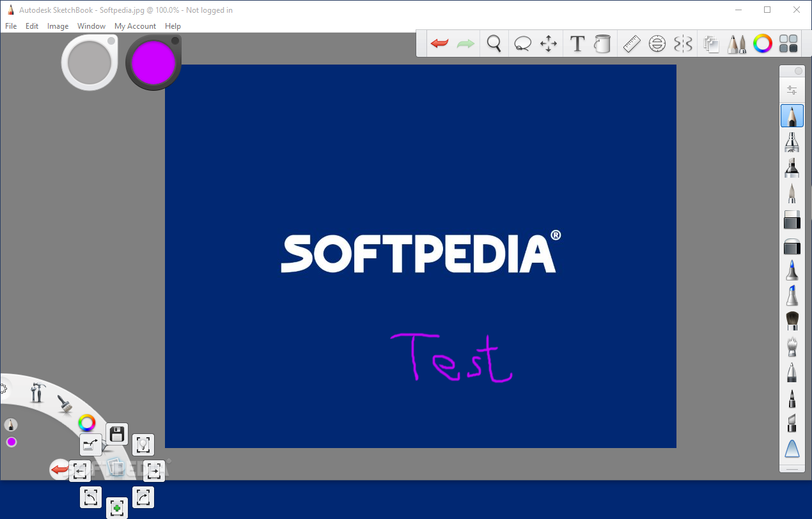Select the blue felt-tip Marker brush
Screen dimensions: 812x519
point(792,296)
